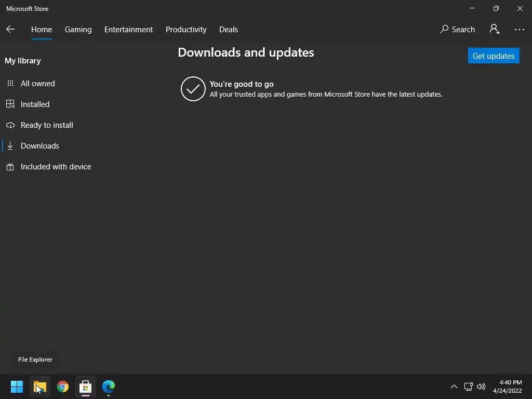Show hidden tray icons
The width and height of the screenshot is (532, 399).
point(454,387)
